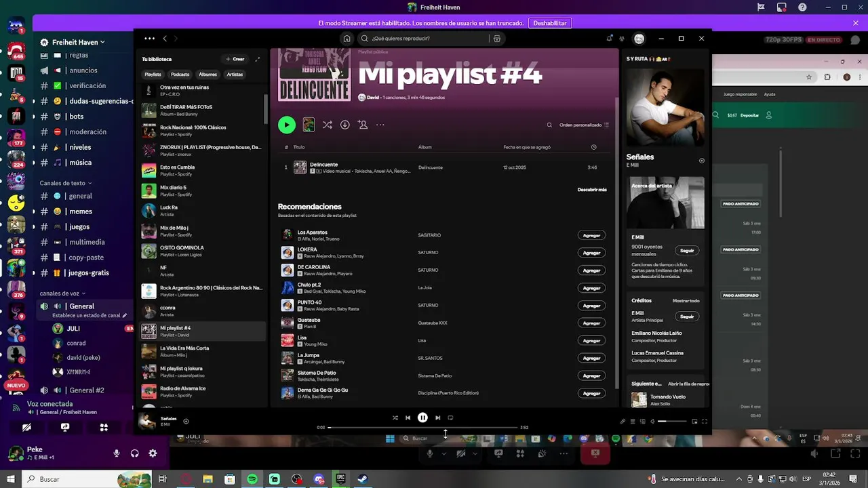Viewport: 868px width, 488px height.
Task: Add Señales to liked songs
Action: 186,421
